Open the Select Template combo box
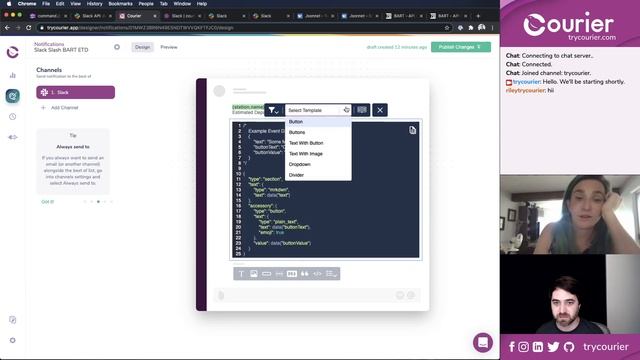Viewport: 640px width, 360px height. [x=318, y=110]
